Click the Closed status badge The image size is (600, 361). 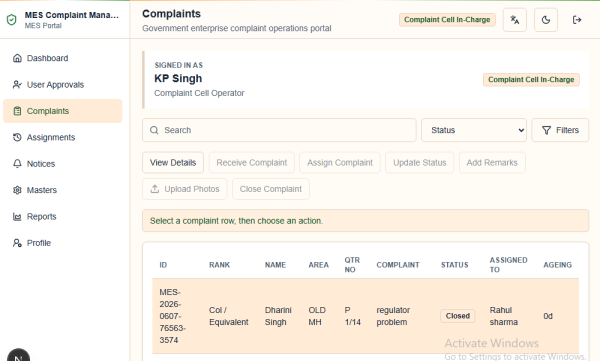(458, 316)
